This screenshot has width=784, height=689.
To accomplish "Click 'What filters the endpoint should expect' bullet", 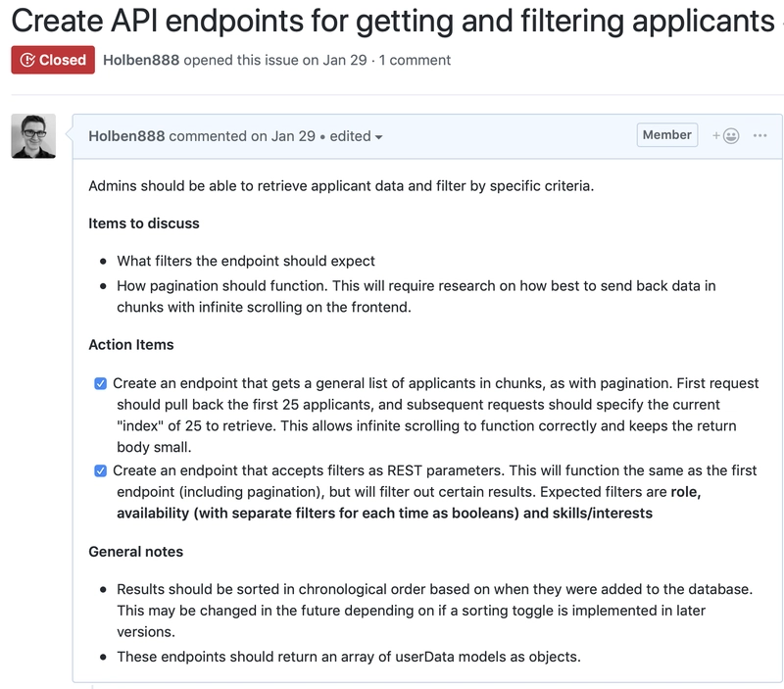I will pos(246,261).
